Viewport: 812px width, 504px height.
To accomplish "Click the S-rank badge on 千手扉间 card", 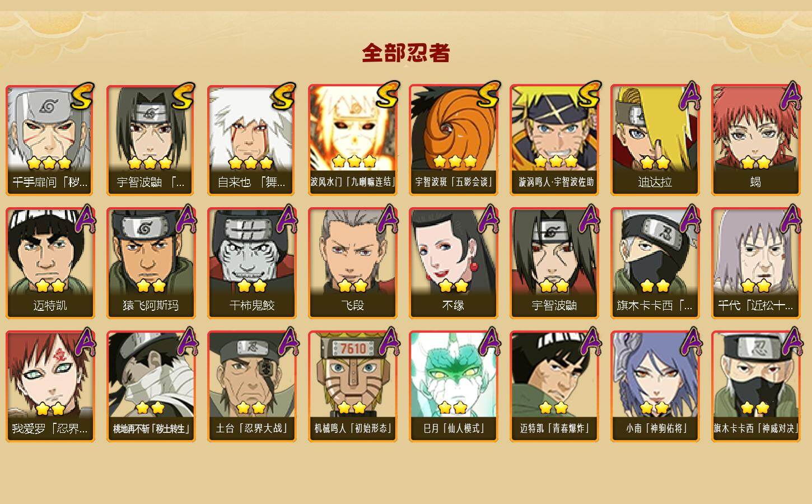I will coord(82,96).
